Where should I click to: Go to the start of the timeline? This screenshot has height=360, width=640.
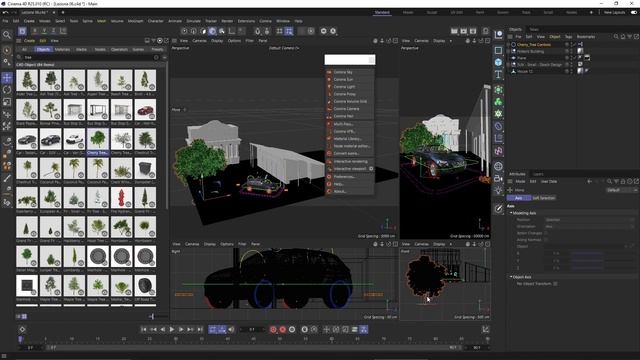[x=144, y=329]
